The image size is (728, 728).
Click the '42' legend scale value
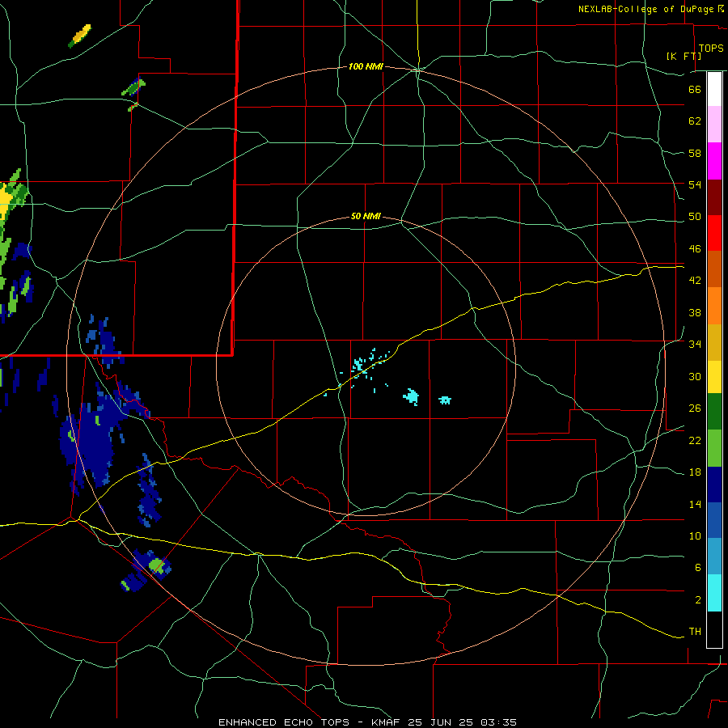pyautogui.click(x=695, y=281)
